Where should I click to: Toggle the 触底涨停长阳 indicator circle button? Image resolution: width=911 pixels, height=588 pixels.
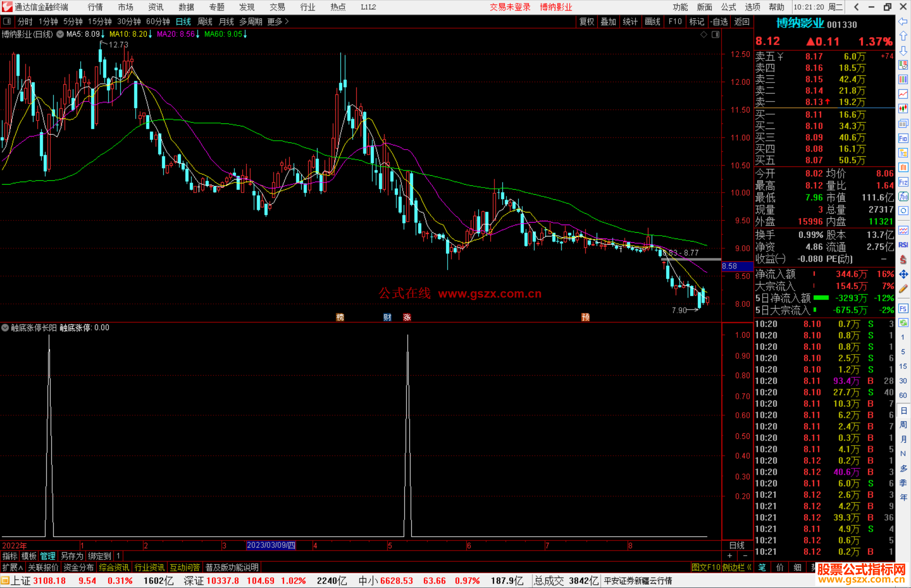click(x=5, y=328)
